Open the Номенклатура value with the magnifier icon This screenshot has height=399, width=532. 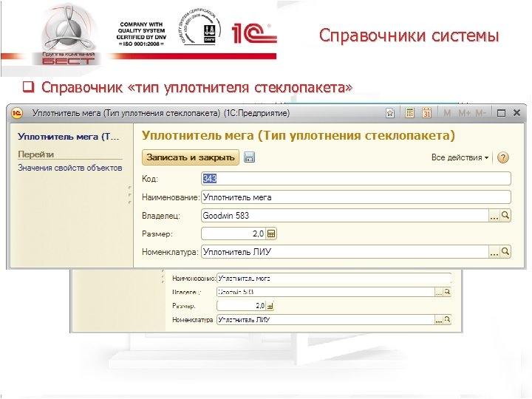pyautogui.click(x=505, y=252)
